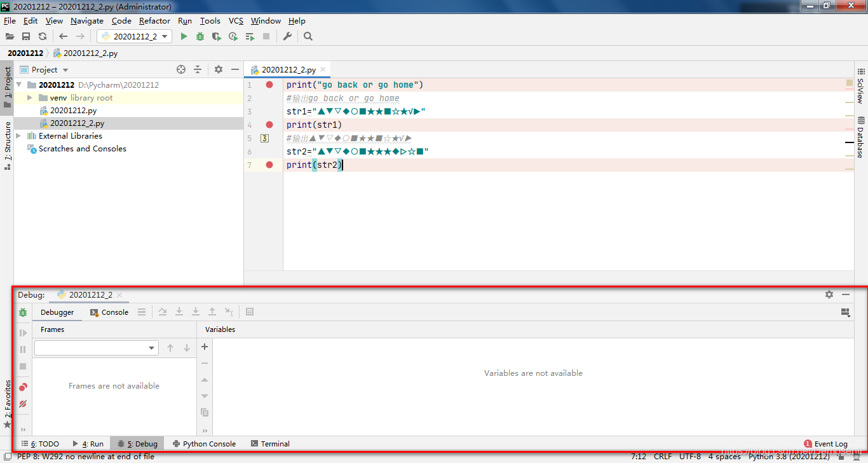The image size is (868, 463).
Task: Stop debug session square icon
Action: [23, 366]
